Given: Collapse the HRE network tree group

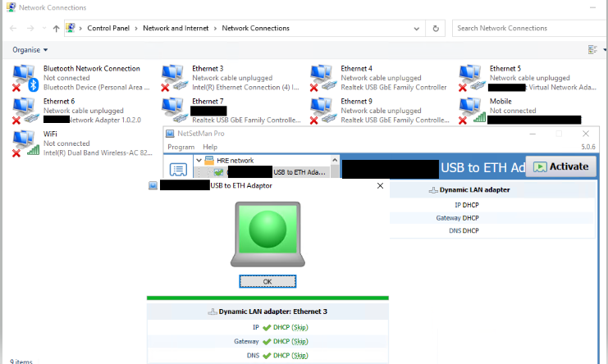Looking at the screenshot, I should (199, 161).
